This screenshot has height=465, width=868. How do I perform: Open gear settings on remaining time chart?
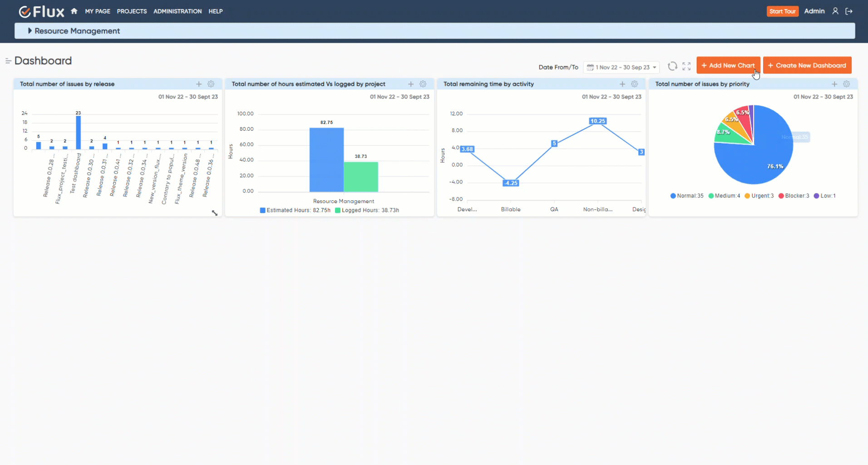coord(635,84)
